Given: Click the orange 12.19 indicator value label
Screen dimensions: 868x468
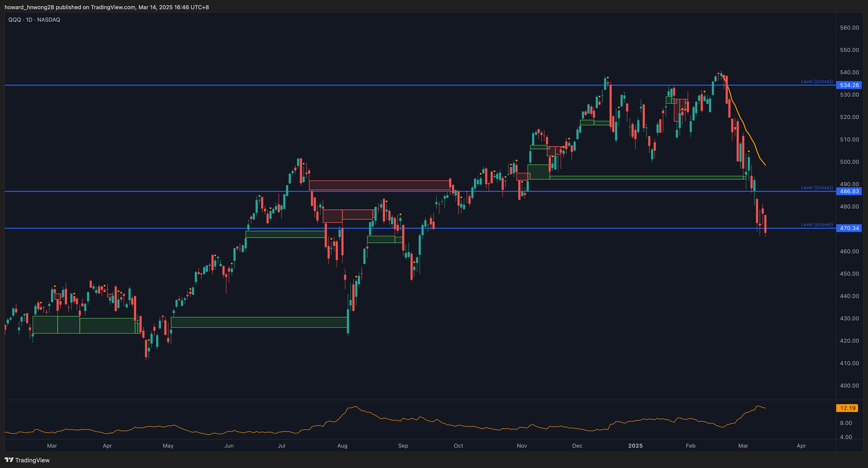Looking at the screenshot, I should (847, 408).
